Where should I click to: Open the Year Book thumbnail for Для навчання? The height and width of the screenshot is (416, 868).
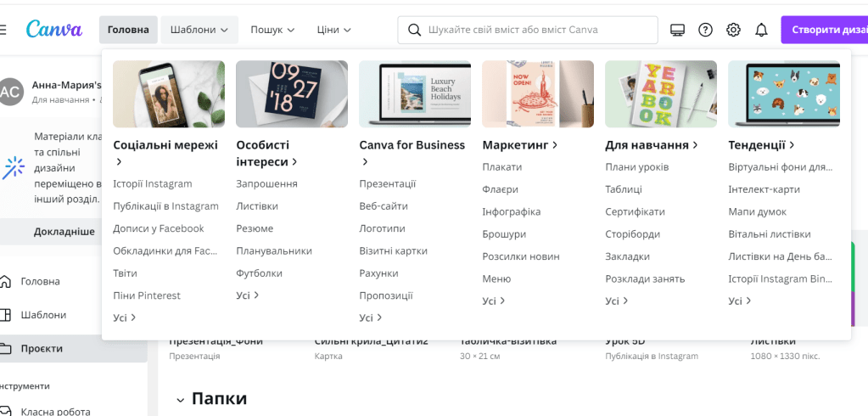click(x=660, y=93)
